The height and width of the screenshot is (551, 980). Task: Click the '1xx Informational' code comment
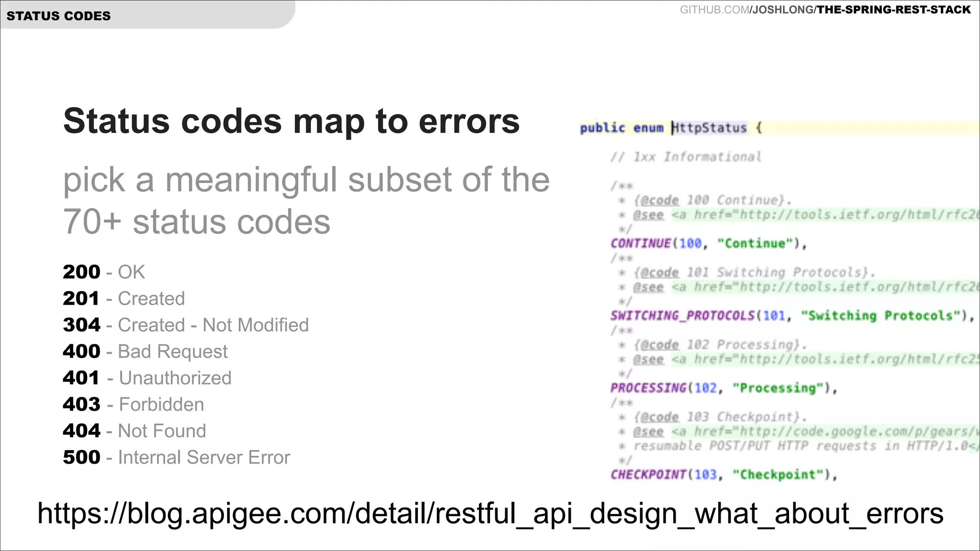[x=685, y=157]
